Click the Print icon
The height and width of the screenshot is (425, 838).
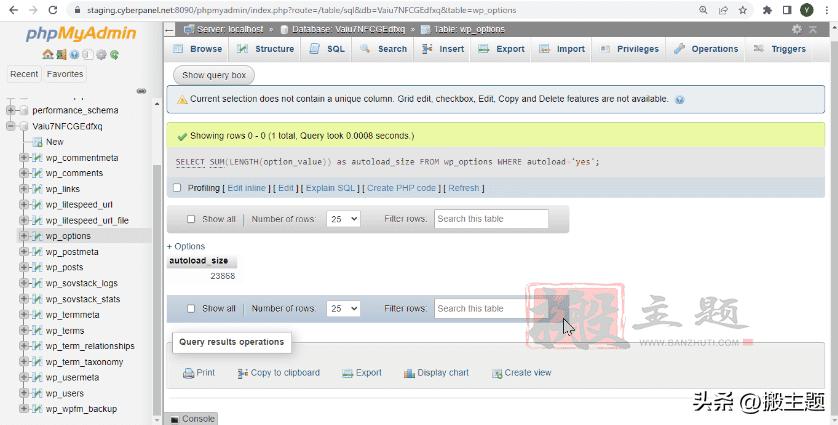pos(188,373)
